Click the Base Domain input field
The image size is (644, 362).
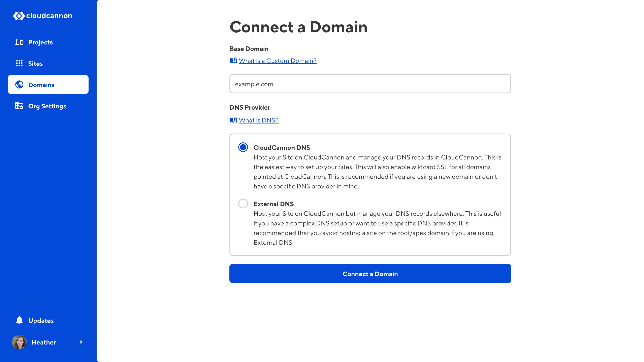coord(370,84)
